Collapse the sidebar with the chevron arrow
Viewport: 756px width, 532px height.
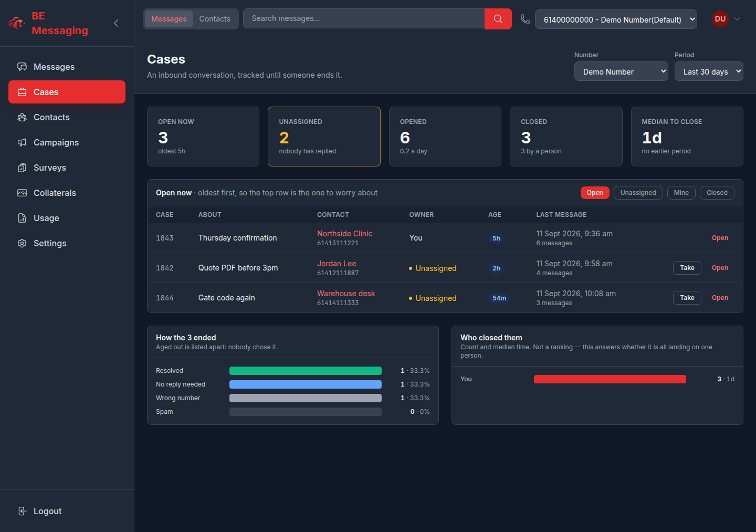(x=116, y=23)
